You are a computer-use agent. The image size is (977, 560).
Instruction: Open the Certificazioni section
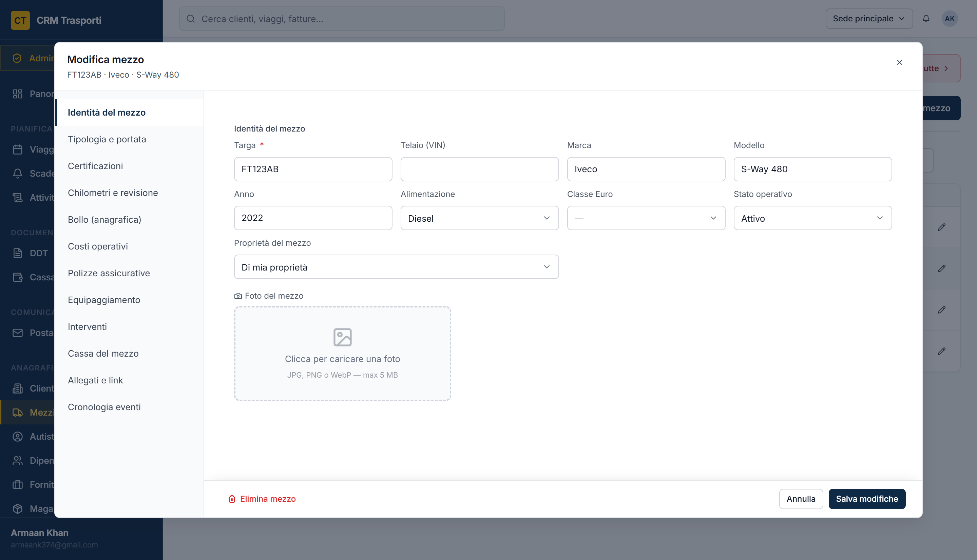[129, 166]
